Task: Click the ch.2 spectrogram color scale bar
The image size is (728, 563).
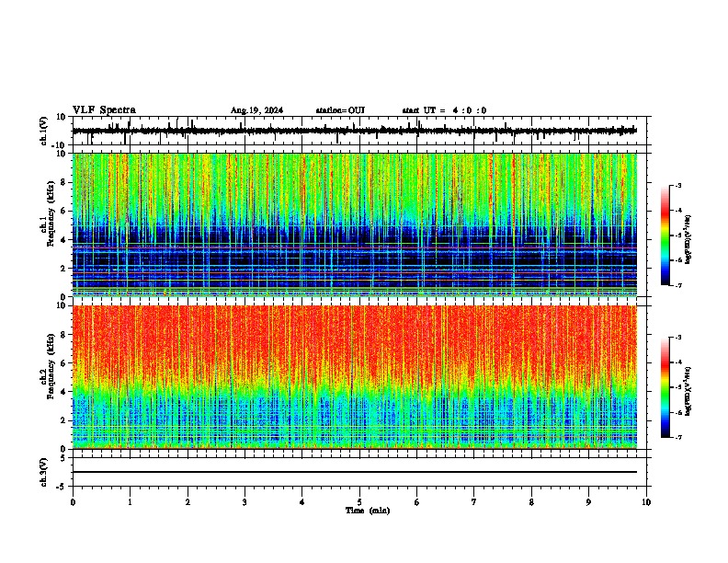Action: click(665, 387)
